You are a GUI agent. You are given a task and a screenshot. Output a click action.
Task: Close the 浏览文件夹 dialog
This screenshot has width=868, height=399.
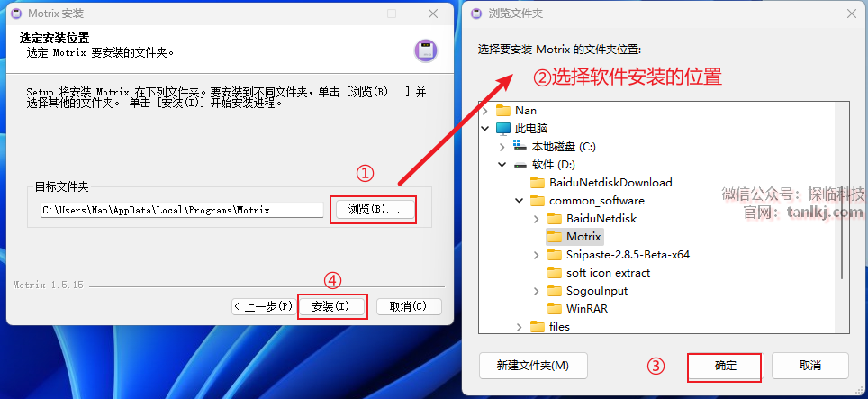852,14
